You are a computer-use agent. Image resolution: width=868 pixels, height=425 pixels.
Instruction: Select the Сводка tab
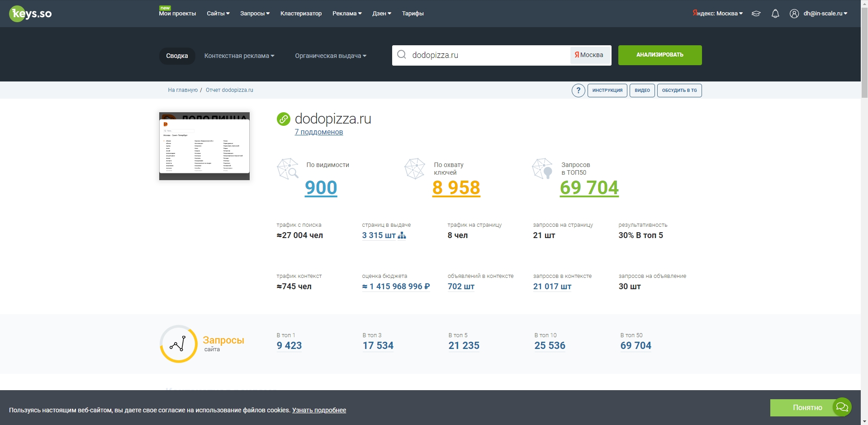(x=177, y=56)
